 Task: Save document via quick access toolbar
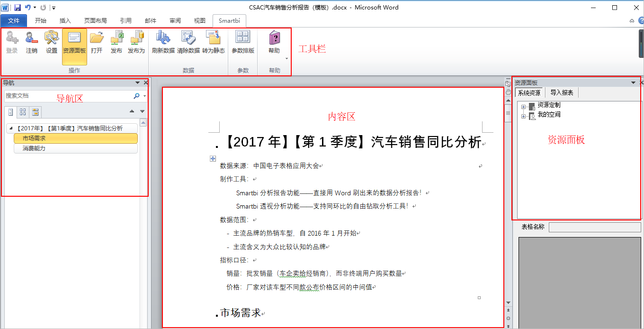18,8
